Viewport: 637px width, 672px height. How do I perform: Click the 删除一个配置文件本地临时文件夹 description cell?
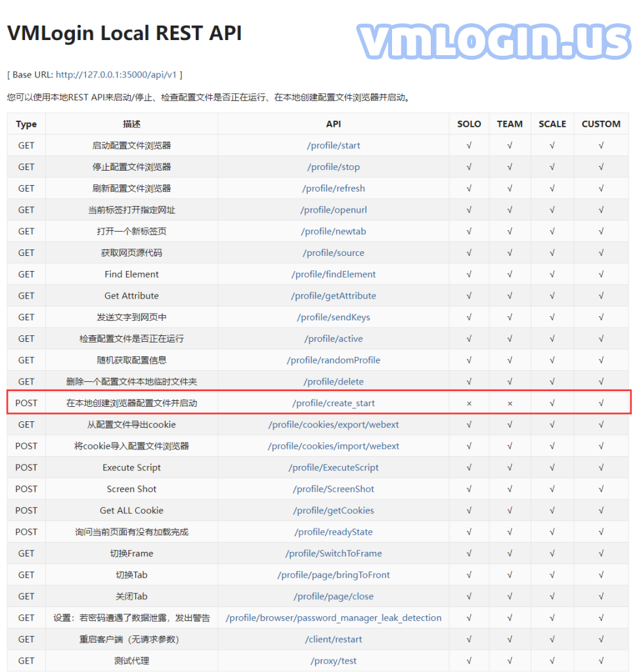pyautogui.click(x=132, y=381)
